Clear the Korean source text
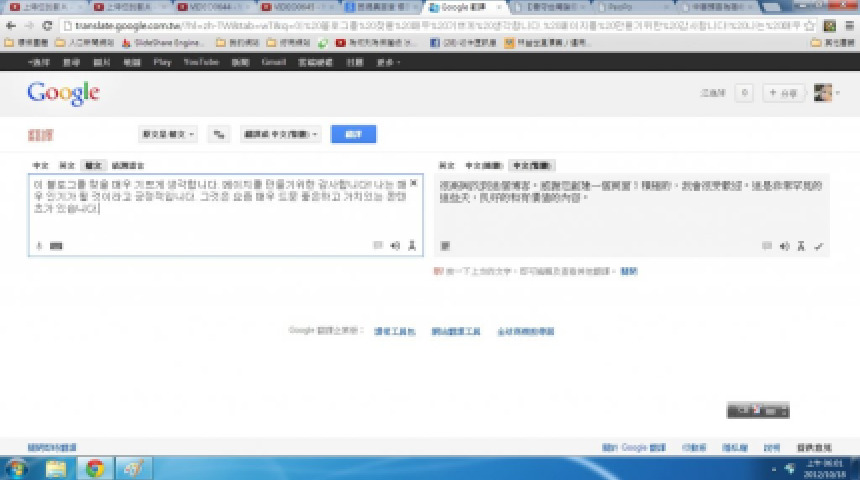The height and width of the screenshot is (480, 860). 414,183
